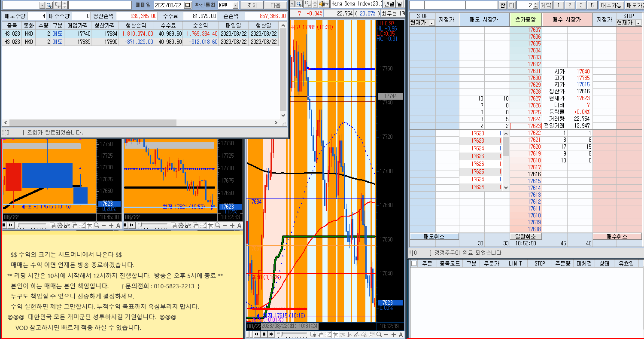Click the 청산손익 column header in trades table

click(x=136, y=26)
